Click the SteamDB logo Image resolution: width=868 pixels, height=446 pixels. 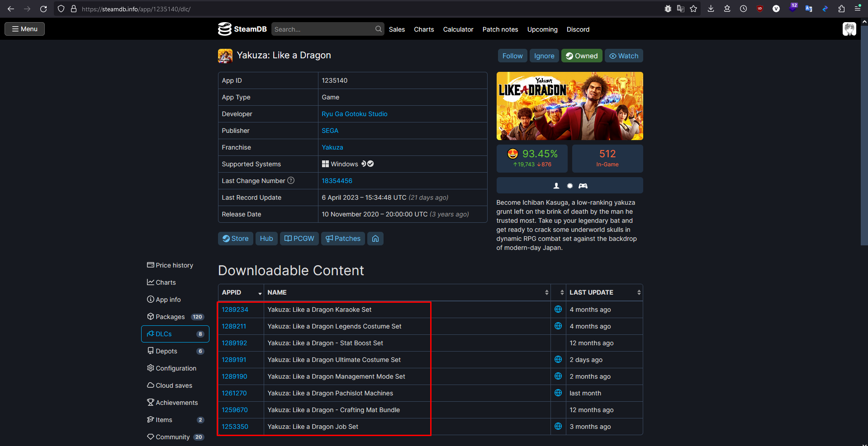click(x=242, y=29)
